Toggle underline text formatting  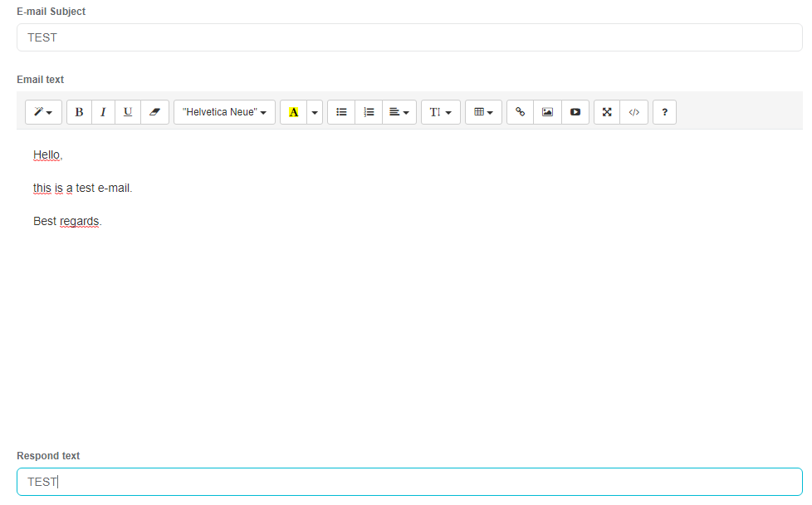[127, 112]
